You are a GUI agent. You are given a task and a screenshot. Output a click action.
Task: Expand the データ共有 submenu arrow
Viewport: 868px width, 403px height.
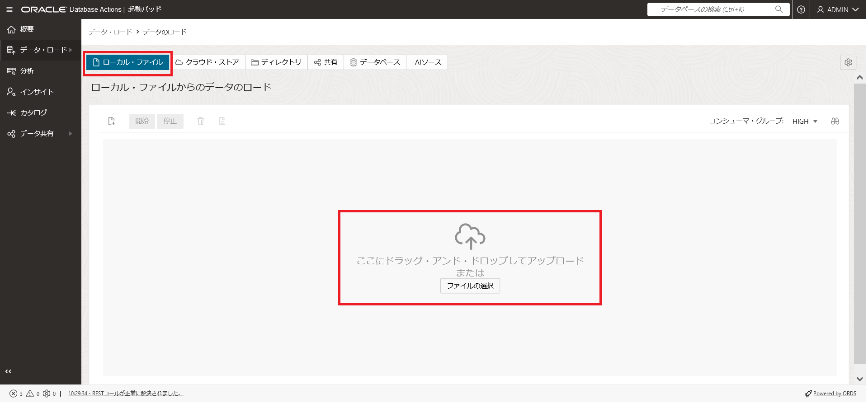pos(71,134)
